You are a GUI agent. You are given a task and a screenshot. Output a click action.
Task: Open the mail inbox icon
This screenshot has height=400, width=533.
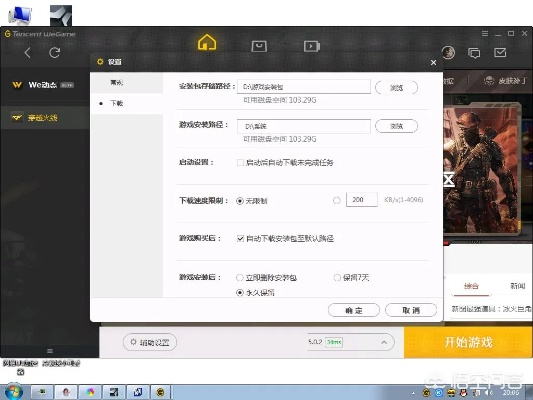click(500, 52)
